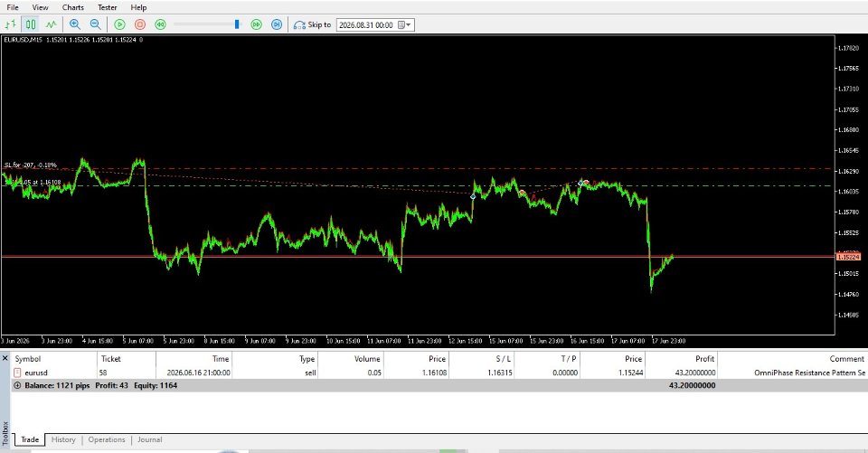The height and width of the screenshot is (453, 868).
Task: Click the current price label 1.15224 on axis
Action: [x=848, y=257]
